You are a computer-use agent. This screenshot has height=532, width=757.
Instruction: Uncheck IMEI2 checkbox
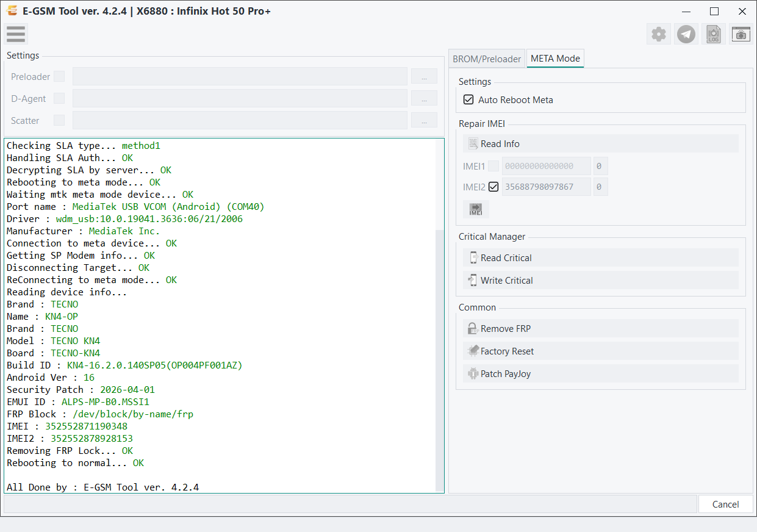tap(493, 187)
